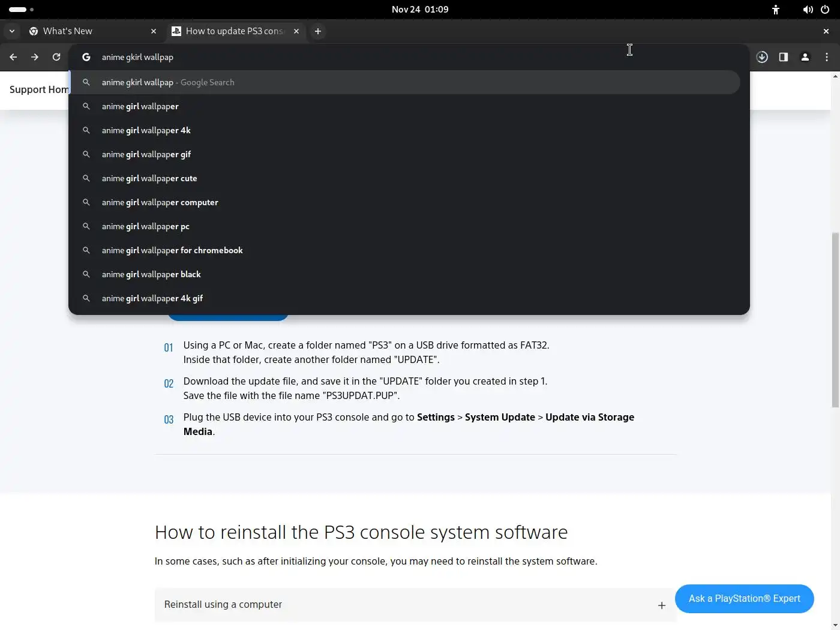840x630 pixels.
Task: Click step 01 text about FAT32 USB drive
Action: coord(367,352)
